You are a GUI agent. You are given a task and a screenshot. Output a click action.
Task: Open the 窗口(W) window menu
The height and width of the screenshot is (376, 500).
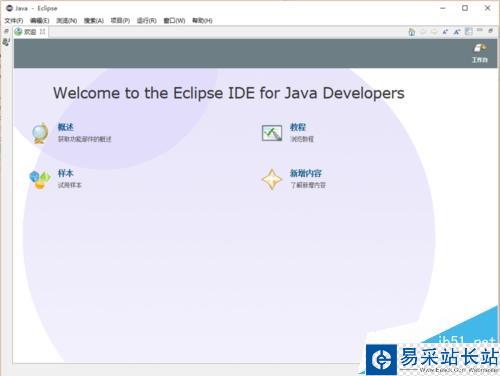click(x=174, y=21)
